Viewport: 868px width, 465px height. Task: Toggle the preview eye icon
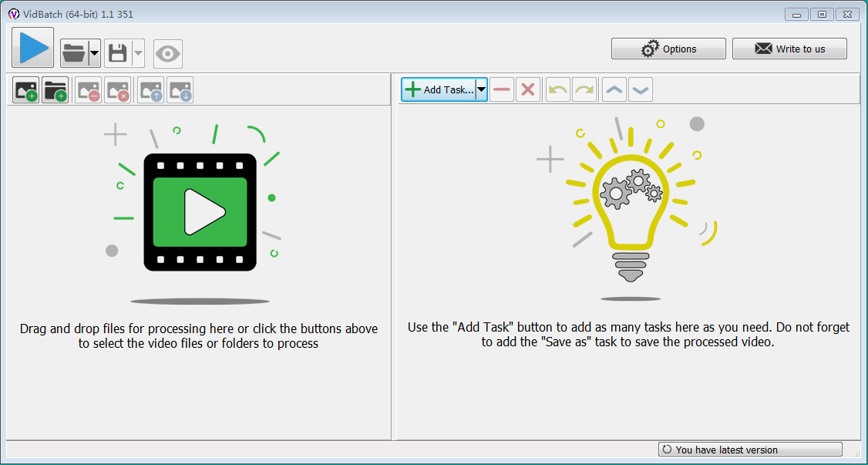168,53
